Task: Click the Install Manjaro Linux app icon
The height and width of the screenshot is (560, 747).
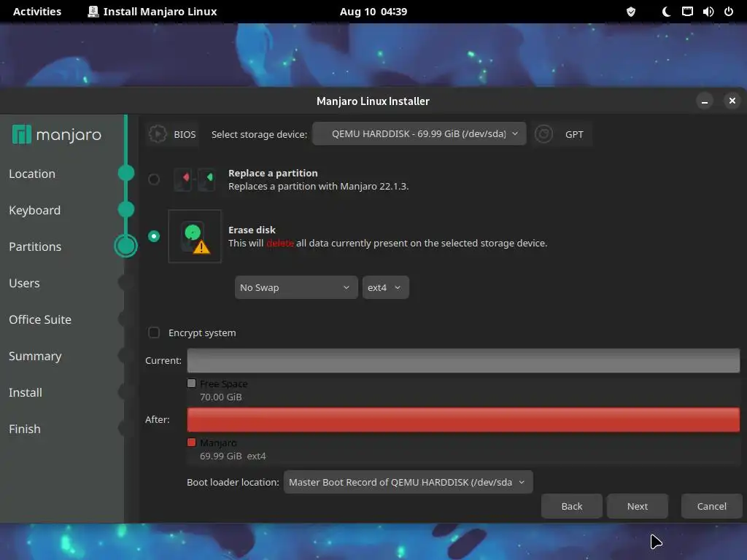Action: pyautogui.click(x=93, y=12)
